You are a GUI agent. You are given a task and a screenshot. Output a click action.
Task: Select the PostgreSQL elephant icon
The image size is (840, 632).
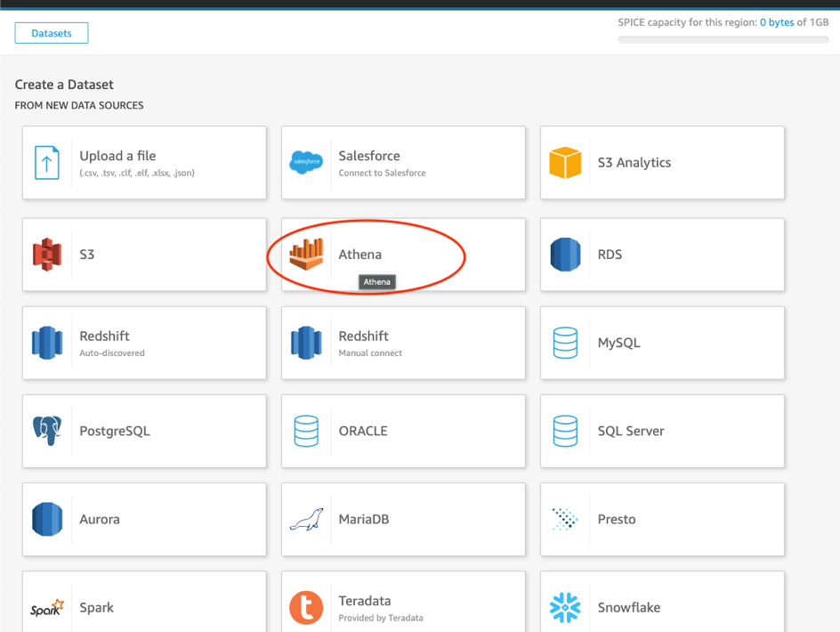tap(47, 431)
